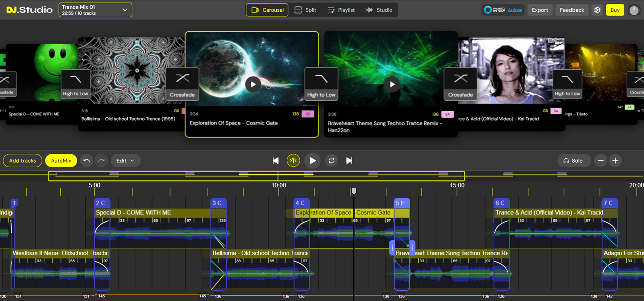Zoom in the timeline with plus
The width and height of the screenshot is (644, 301).
(615, 160)
